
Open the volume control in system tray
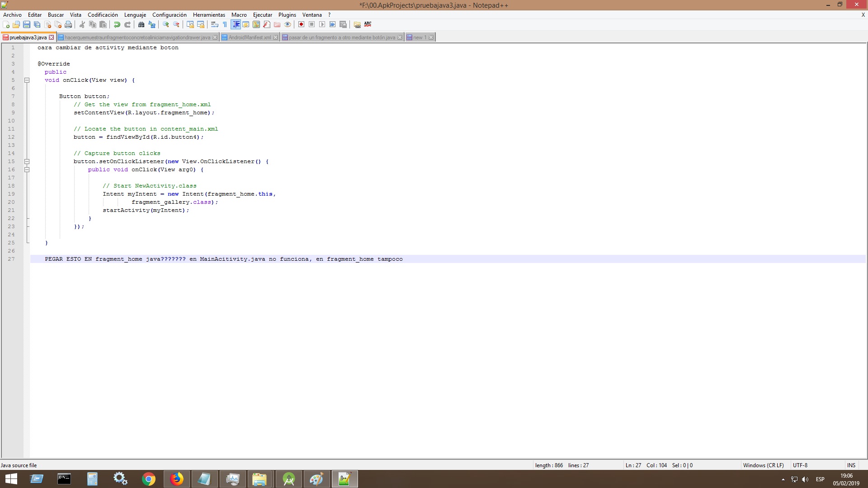click(x=805, y=479)
